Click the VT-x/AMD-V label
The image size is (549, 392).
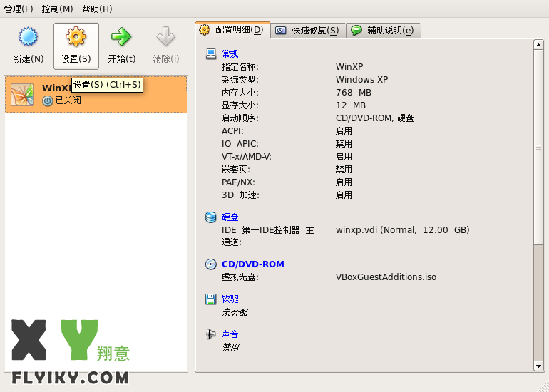(x=247, y=157)
